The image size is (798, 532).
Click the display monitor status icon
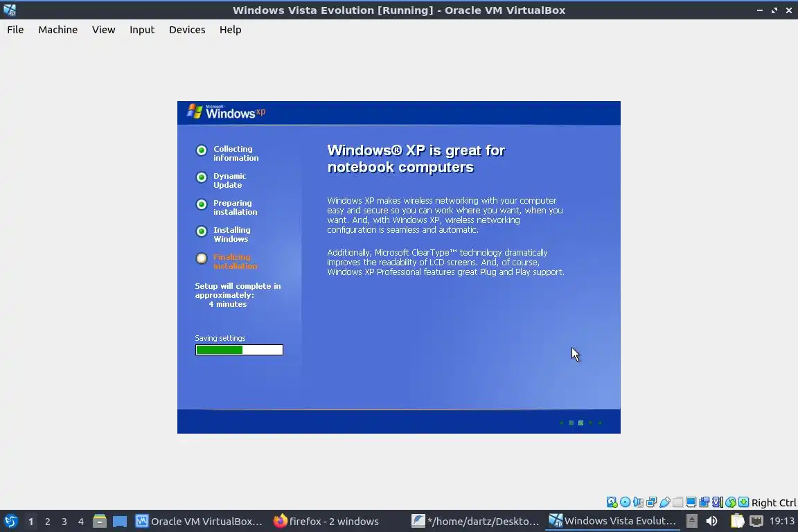pos(691,502)
